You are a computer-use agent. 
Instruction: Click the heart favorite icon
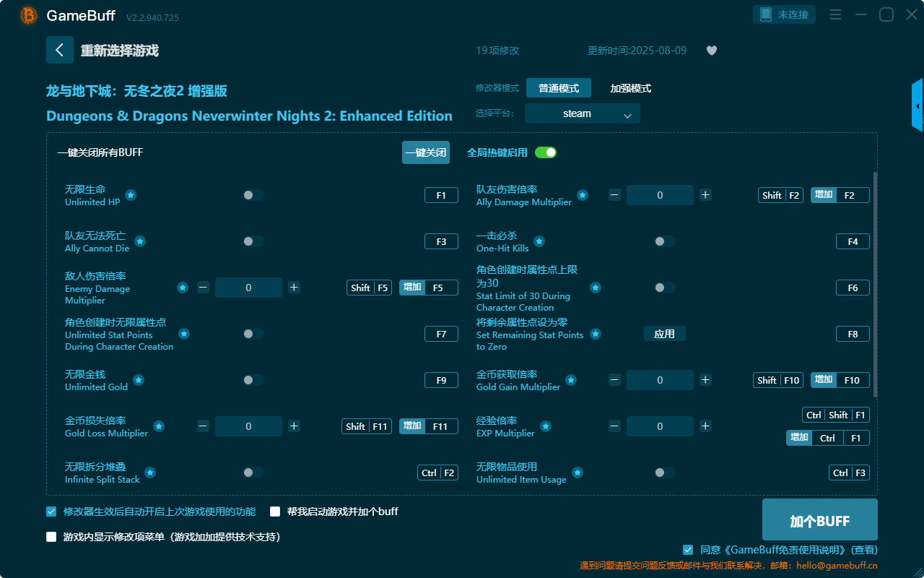pos(712,51)
